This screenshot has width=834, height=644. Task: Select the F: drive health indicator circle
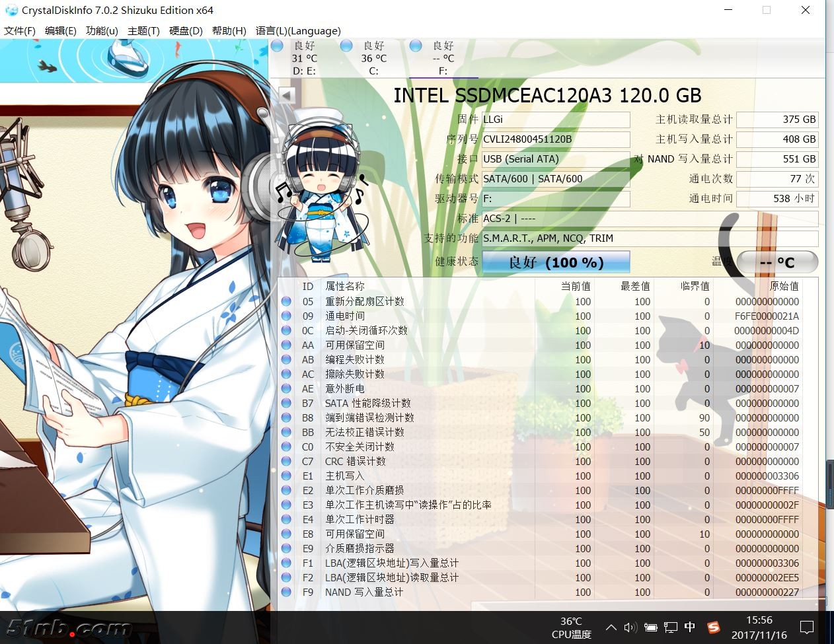click(415, 46)
